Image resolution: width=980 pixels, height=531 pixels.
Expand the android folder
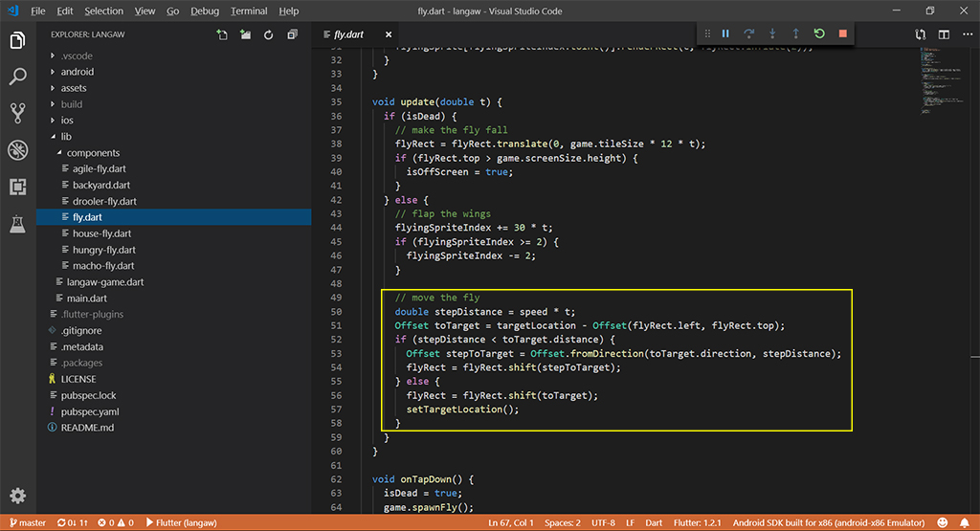coord(77,72)
